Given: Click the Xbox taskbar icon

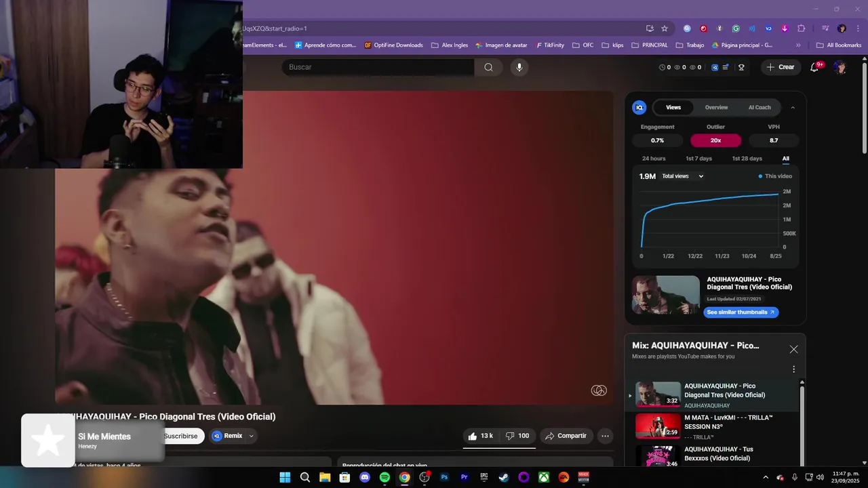Looking at the screenshot, I should [544, 477].
